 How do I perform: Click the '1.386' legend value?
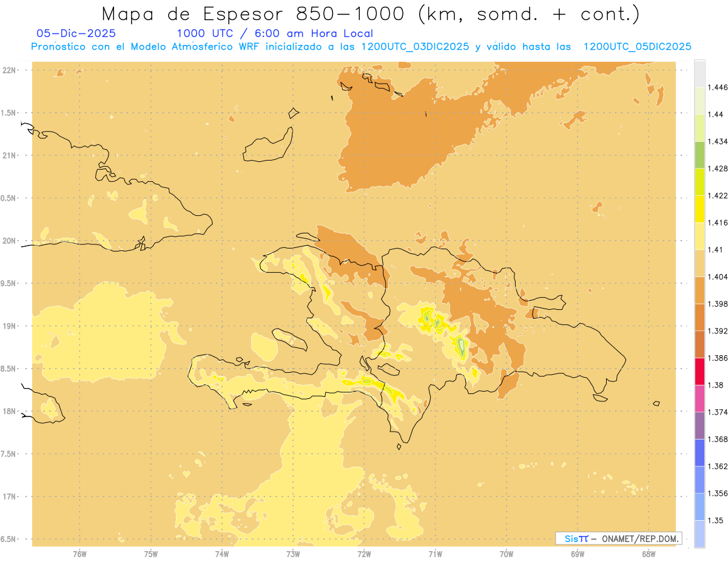(719, 358)
